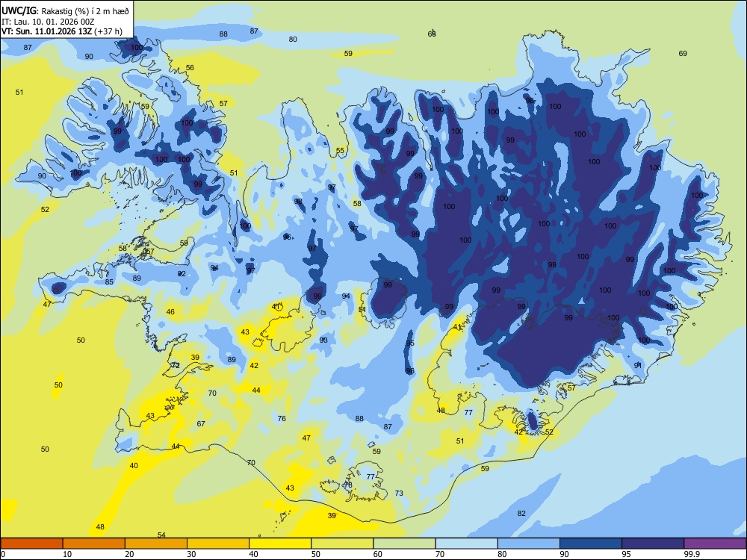The height and width of the screenshot is (560, 747).
Task: Click the legend scale label '30'
Action: click(191, 554)
